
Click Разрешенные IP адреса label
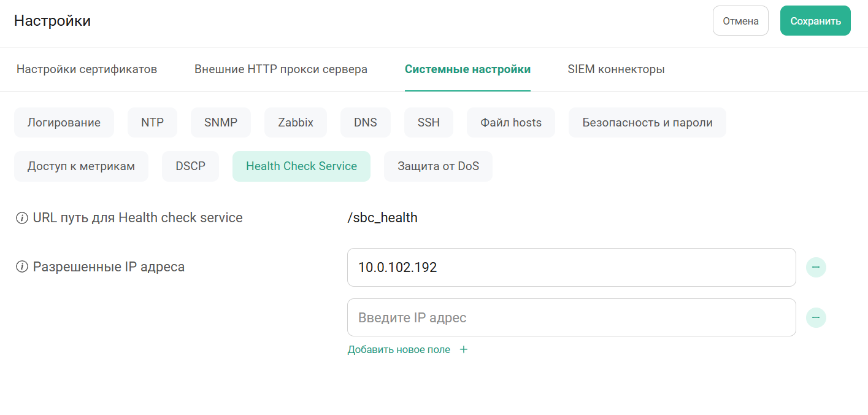(109, 267)
